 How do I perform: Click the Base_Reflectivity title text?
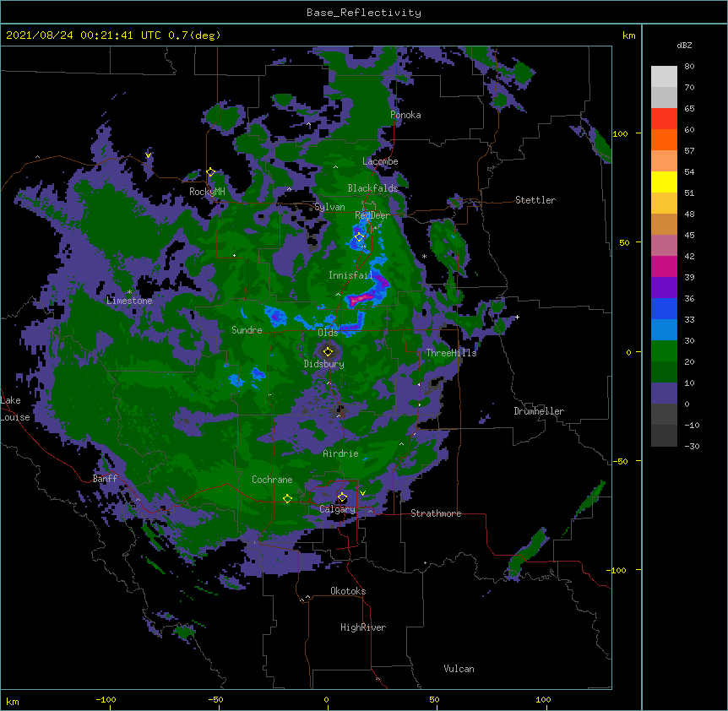point(364,13)
